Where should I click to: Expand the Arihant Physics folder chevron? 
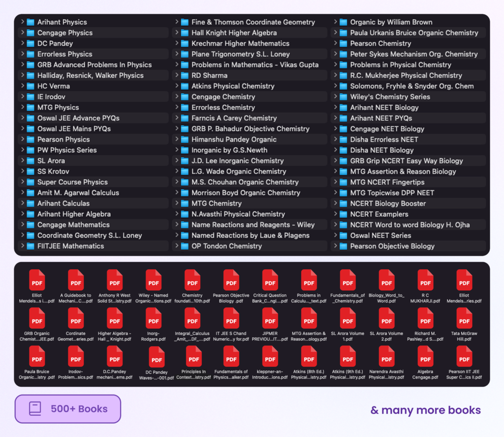click(x=23, y=22)
